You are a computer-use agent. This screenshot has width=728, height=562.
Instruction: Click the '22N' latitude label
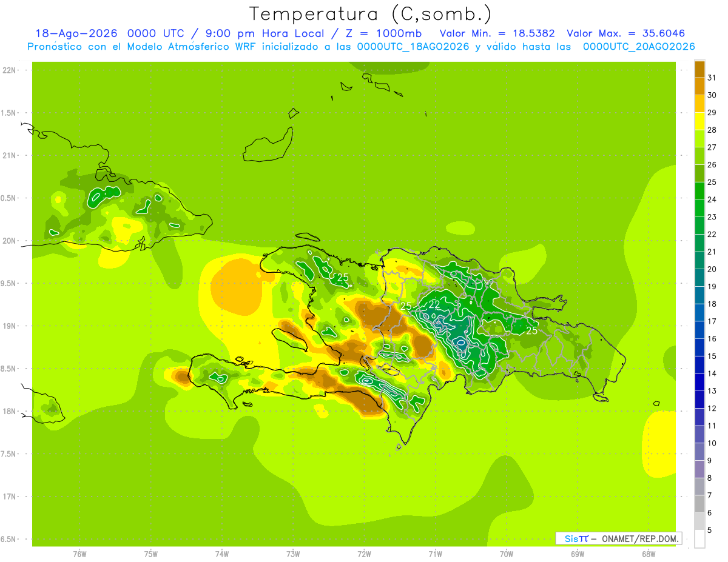(9, 70)
